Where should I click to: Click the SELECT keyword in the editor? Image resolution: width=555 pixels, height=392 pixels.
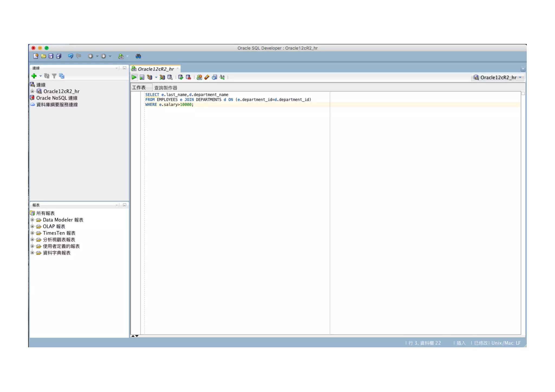click(152, 95)
